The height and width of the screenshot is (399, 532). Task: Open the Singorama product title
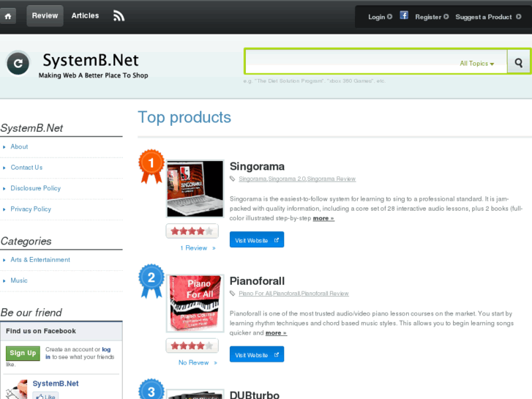[x=257, y=166]
